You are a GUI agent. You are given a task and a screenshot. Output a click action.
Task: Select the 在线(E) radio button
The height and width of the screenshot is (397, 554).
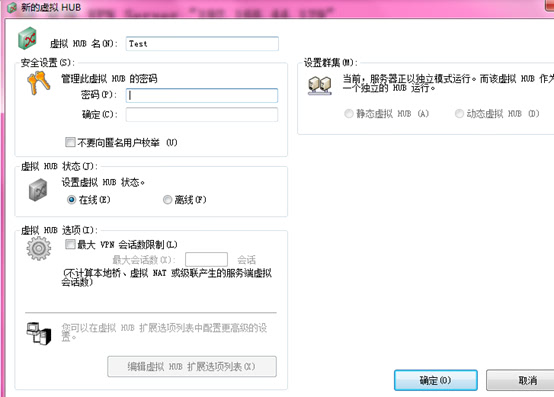tap(71, 200)
